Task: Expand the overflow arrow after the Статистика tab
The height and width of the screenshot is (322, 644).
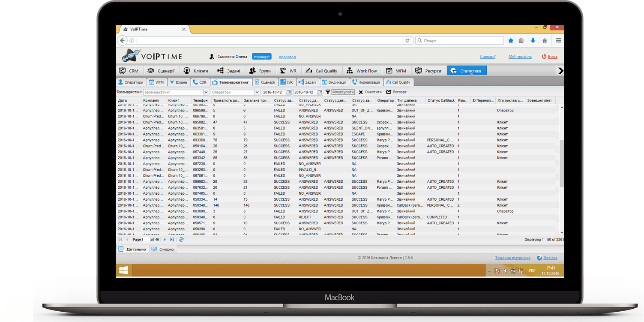Action: coord(560,71)
